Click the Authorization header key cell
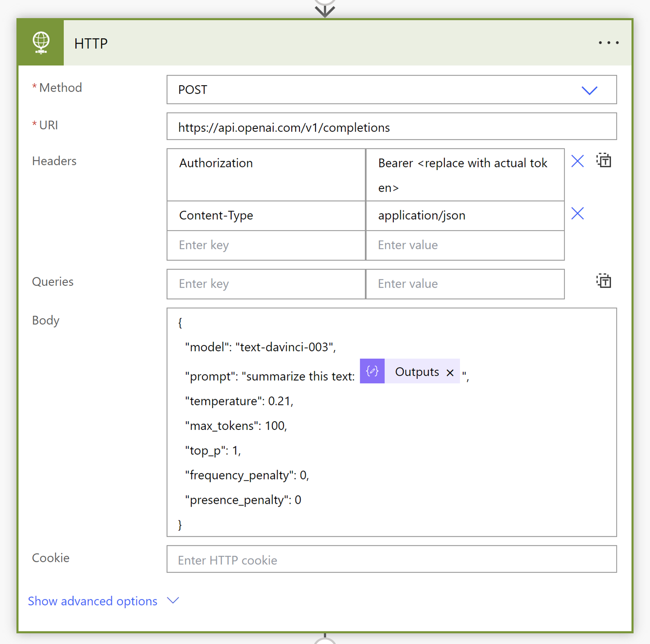 pyautogui.click(x=266, y=175)
